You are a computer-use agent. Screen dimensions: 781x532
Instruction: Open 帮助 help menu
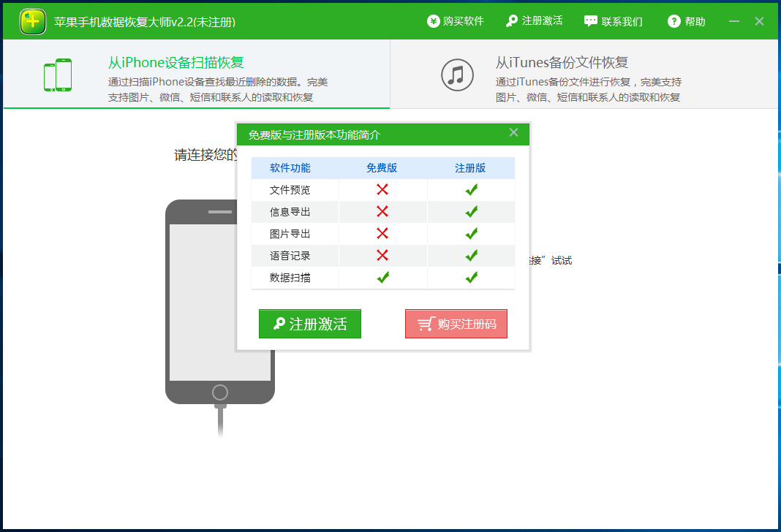[x=687, y=21]
